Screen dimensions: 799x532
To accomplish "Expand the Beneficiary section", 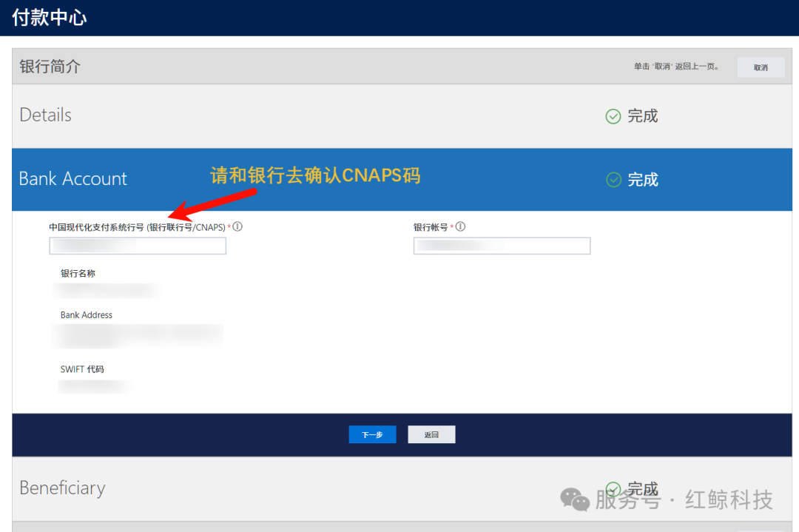I will [402, 488].
